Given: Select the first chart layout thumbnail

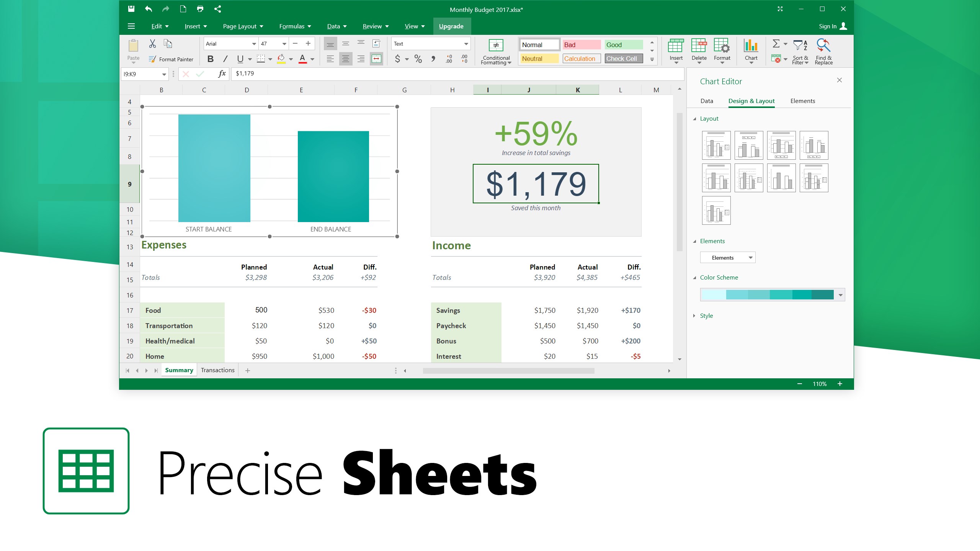Looking at the screenshot, I should coord(716,145).
